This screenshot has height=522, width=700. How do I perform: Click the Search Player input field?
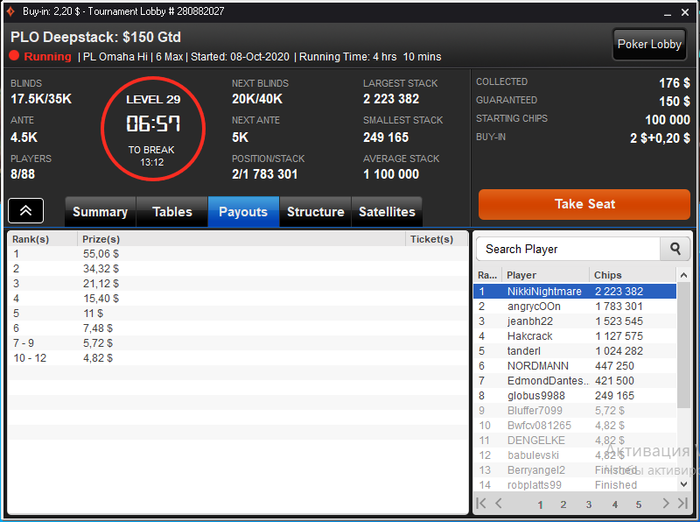[x=568, y=249]
